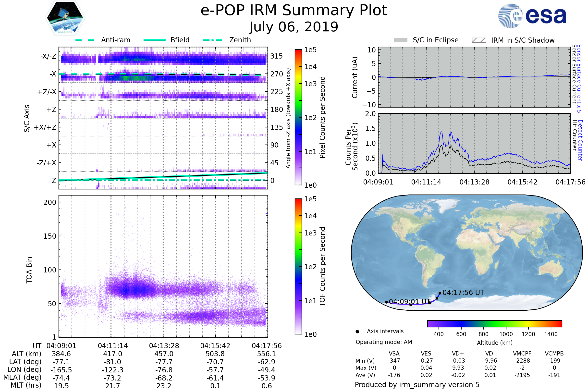588x392 pixels.
Task: Click the Altitude (km) horizontal colorbar
Action: [x=494, y=323]
